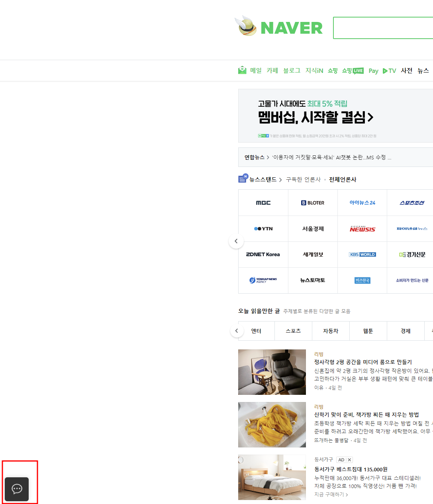Open the 세계일보 press logo
Screen dimensions: 433x504
click(313, 255)
